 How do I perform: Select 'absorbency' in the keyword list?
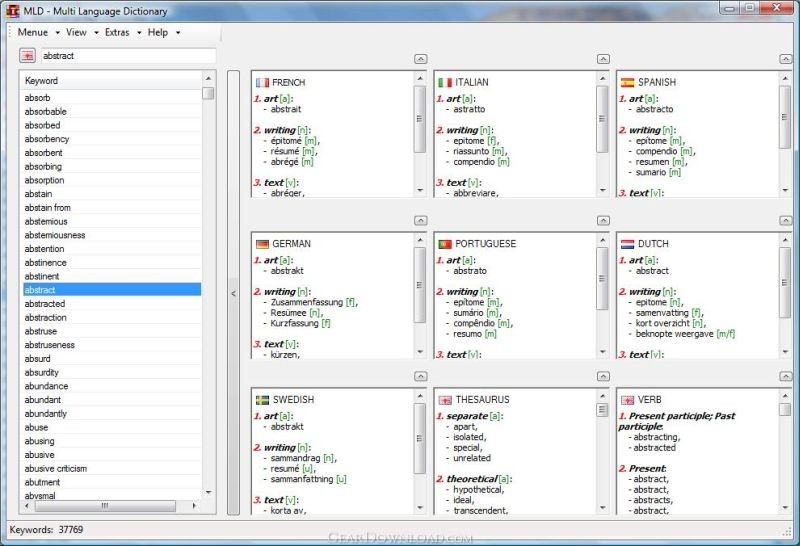pos(112,139)
